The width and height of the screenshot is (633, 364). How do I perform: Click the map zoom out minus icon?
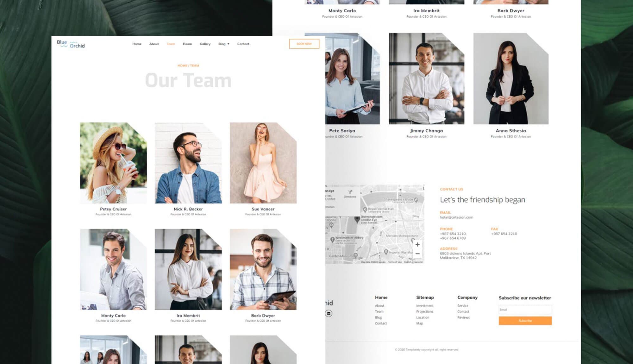417,254
